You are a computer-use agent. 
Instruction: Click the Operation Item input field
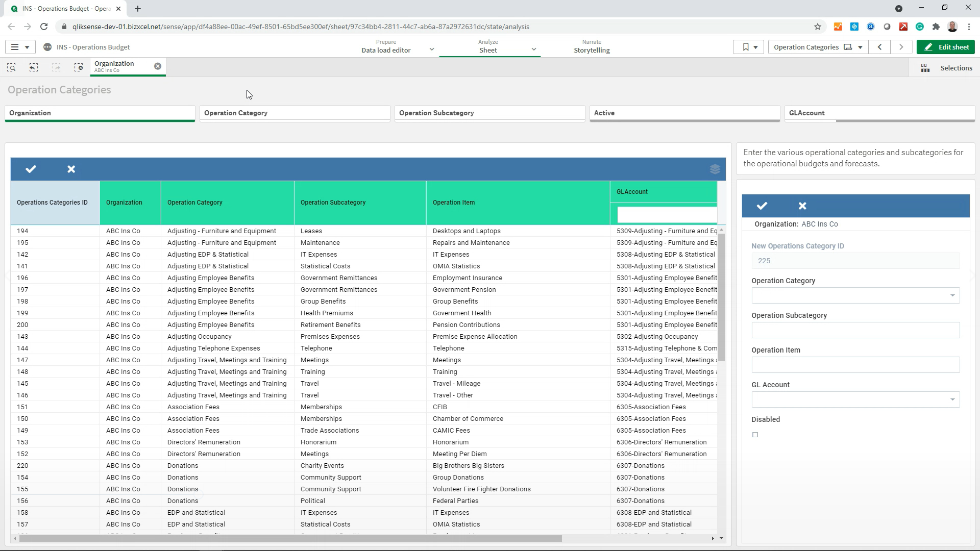(x=855, y=365)
